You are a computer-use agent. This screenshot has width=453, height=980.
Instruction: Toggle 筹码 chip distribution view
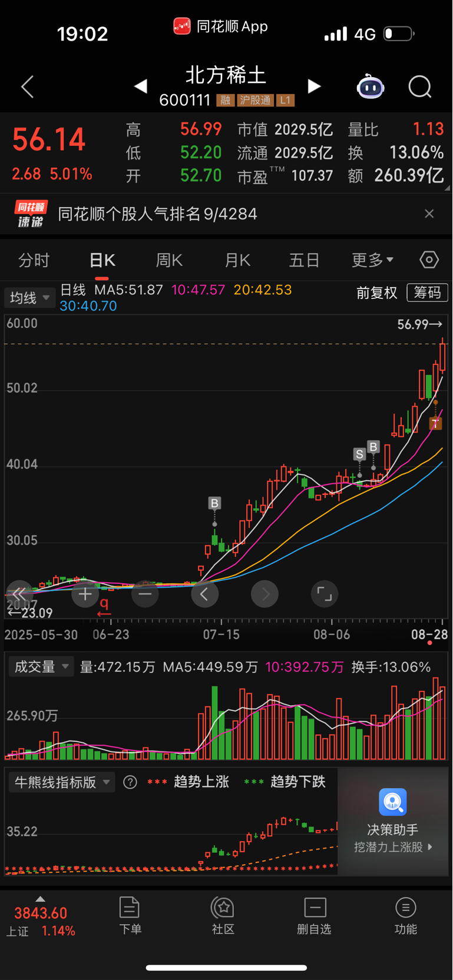tap(427, 293)
